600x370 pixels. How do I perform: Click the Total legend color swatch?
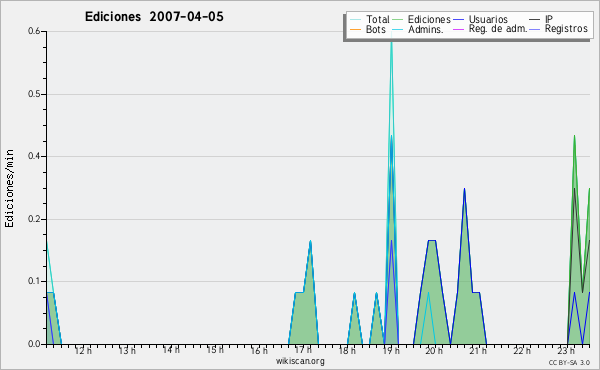click(355, 20)
